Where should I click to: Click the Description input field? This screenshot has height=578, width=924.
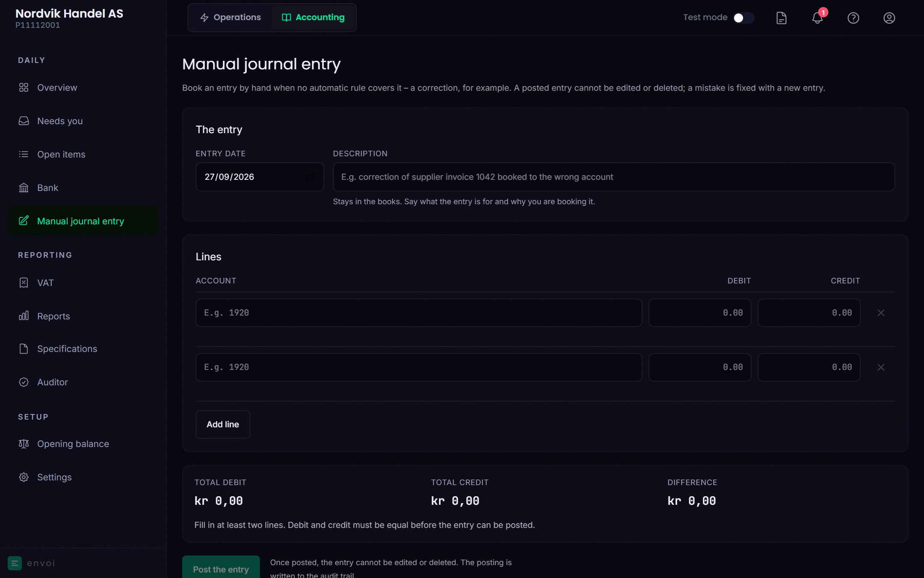click(x=613, y=177)
